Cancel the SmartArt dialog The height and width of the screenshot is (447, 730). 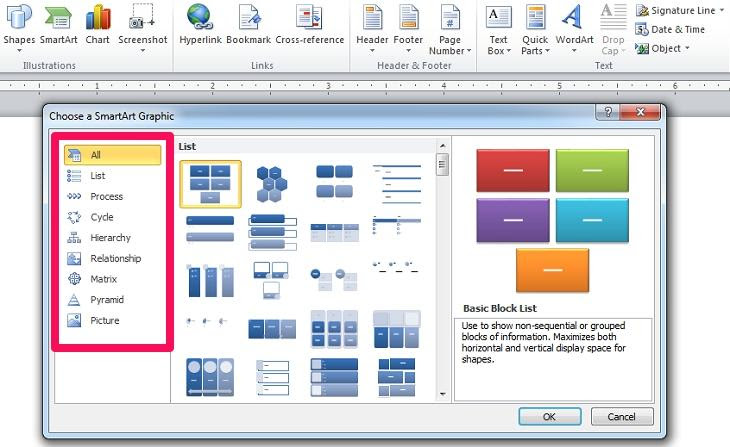pos(621,417)
